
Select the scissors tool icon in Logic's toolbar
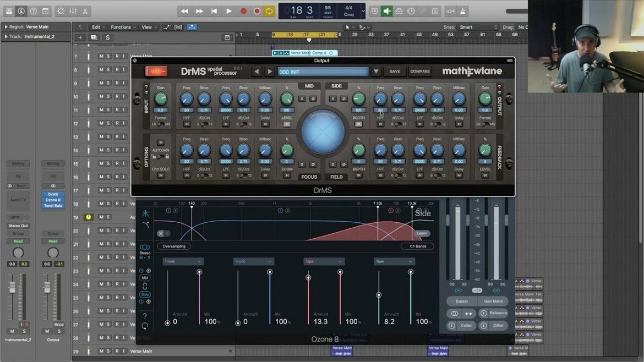pyautogui.click(x=85, y=11)
